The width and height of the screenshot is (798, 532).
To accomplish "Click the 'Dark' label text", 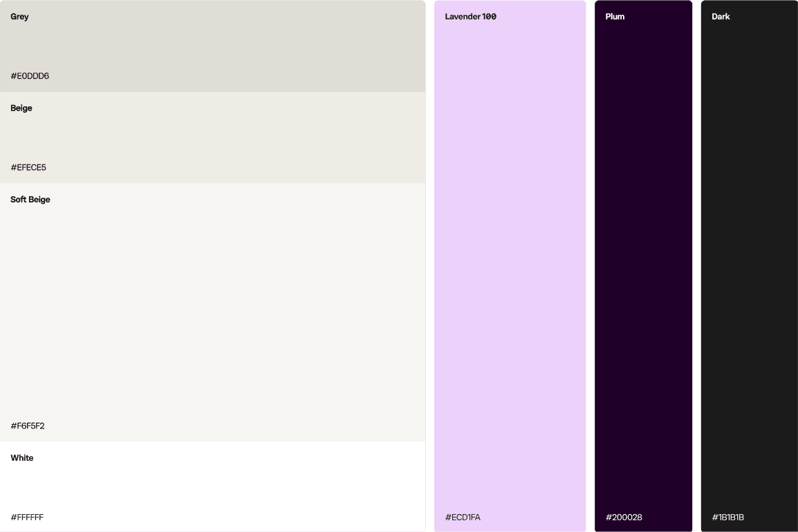I will coord(721,17).
